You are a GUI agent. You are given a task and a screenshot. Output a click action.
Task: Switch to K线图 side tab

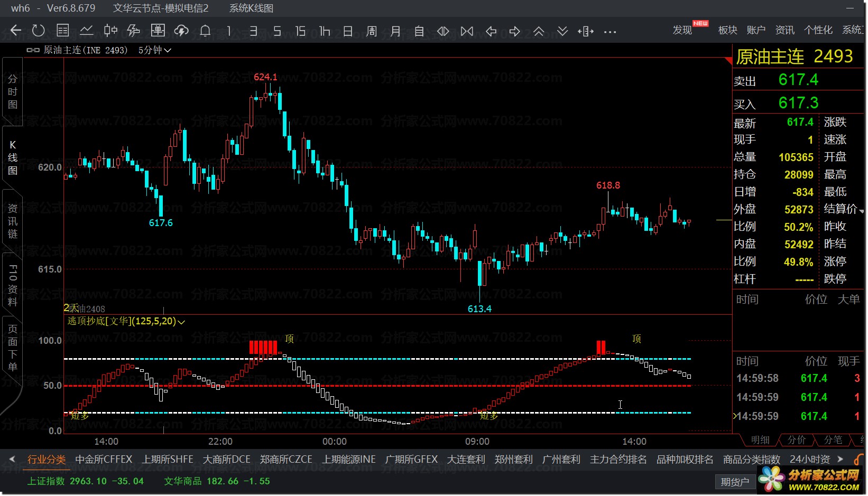click(13, 157)
